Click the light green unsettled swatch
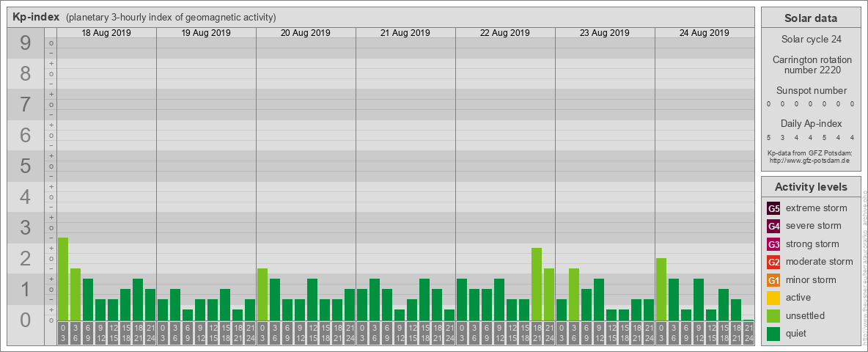Screen dimensions: 868x352 (x=773, y=315)
